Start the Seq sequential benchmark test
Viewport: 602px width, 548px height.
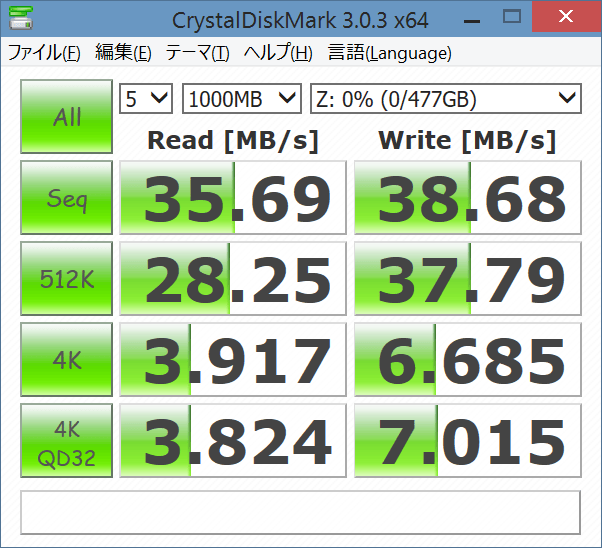point(67,199)
